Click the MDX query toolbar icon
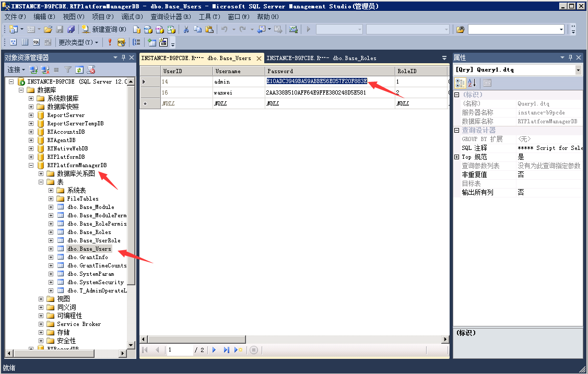 coord(148,29)
